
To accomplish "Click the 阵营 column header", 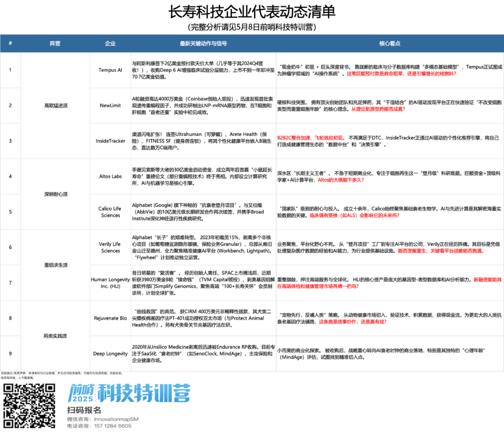I will point(55,43).
